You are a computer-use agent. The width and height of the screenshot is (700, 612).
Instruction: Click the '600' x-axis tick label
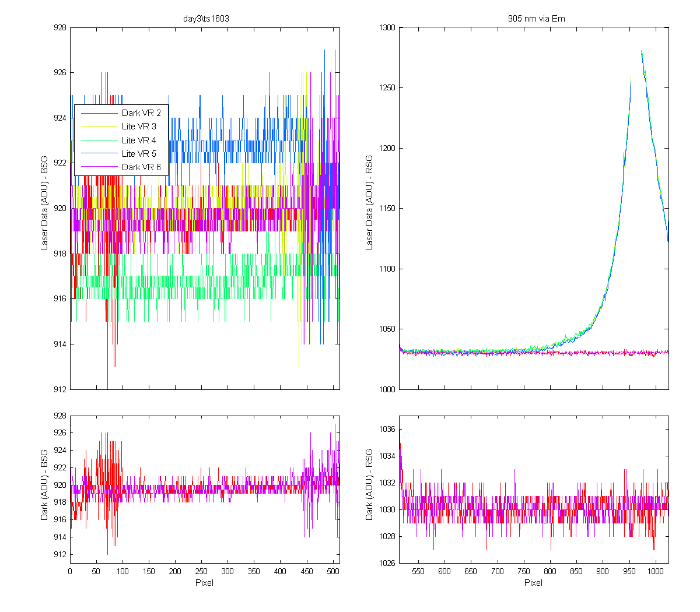(444, 572)
